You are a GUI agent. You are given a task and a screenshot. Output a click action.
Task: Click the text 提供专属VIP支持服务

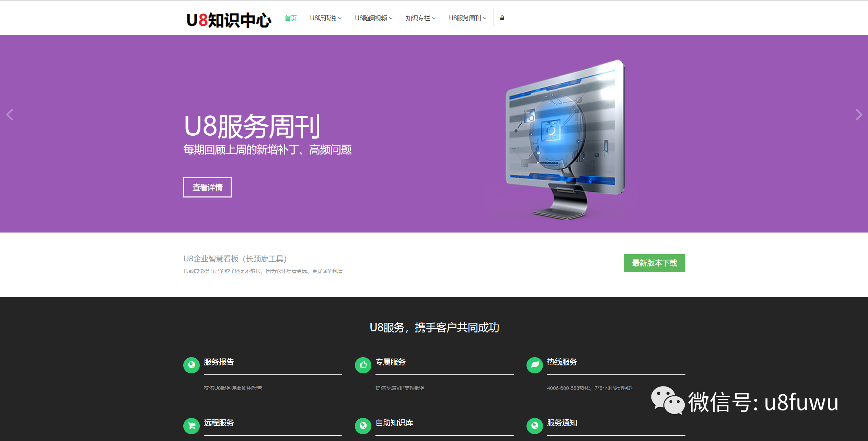pyautogui.click(x=400, y=388)
